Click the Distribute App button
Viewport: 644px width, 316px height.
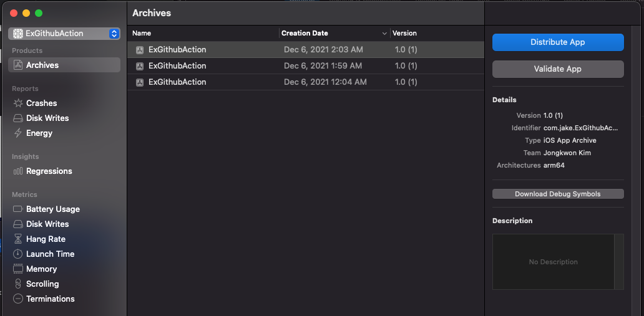pos(558,42)
